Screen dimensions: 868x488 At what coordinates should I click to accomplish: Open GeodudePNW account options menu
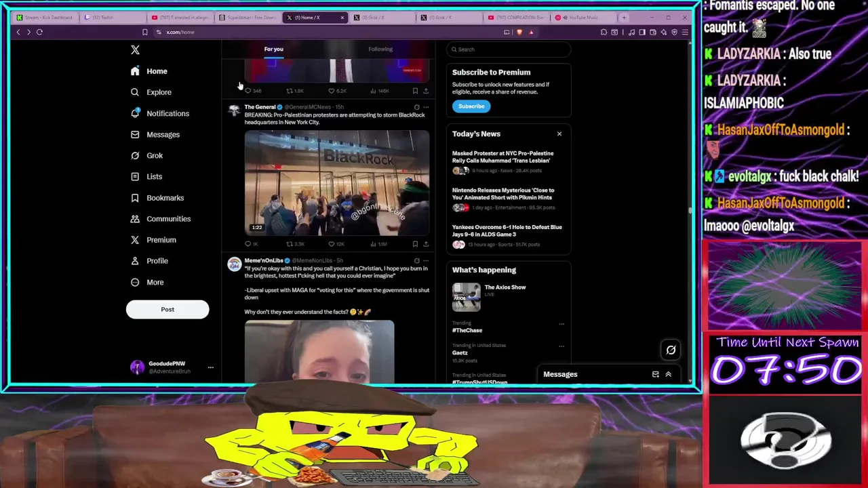coord(210,367)
